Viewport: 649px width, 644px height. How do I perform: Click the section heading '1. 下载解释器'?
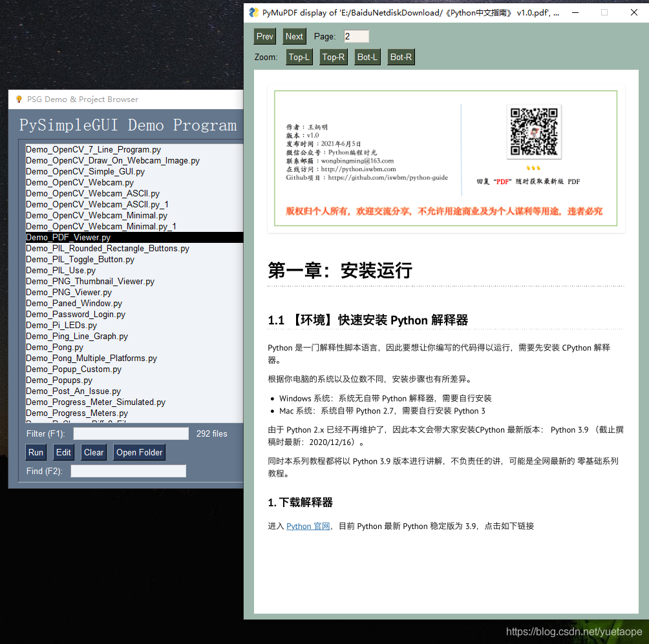300,502
